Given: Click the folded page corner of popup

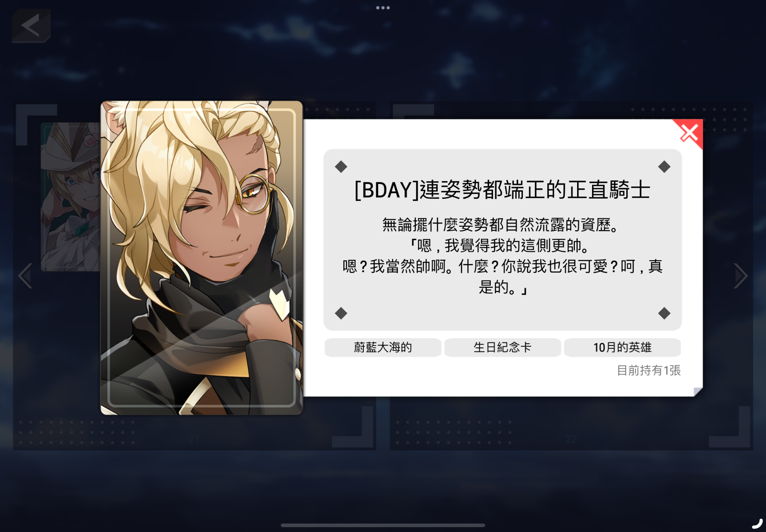Looking at the screenshot, I should pyautogui.click(x=698, y=392).
